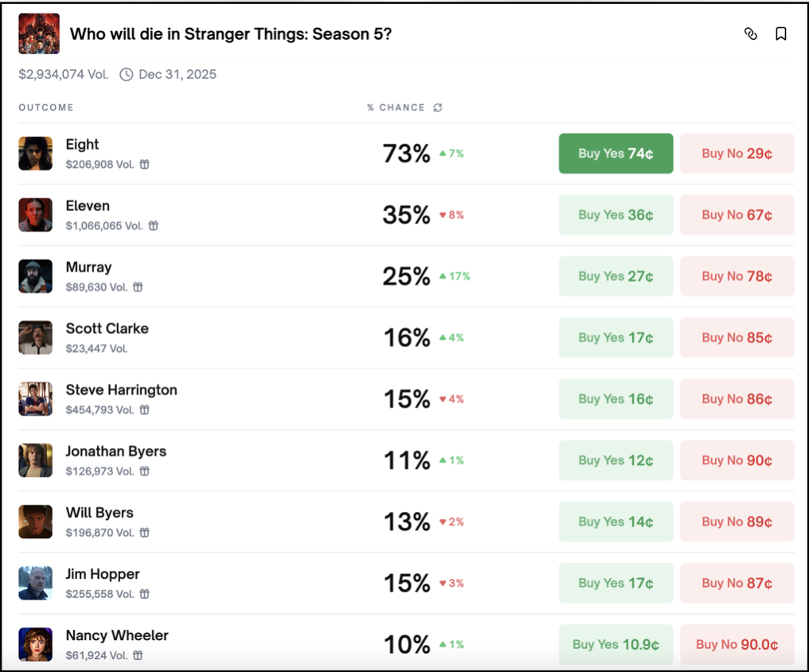Screen dimensions: 809x672
Task: Click the refresh icon beside % Chance
Action: tap(438, 107)
